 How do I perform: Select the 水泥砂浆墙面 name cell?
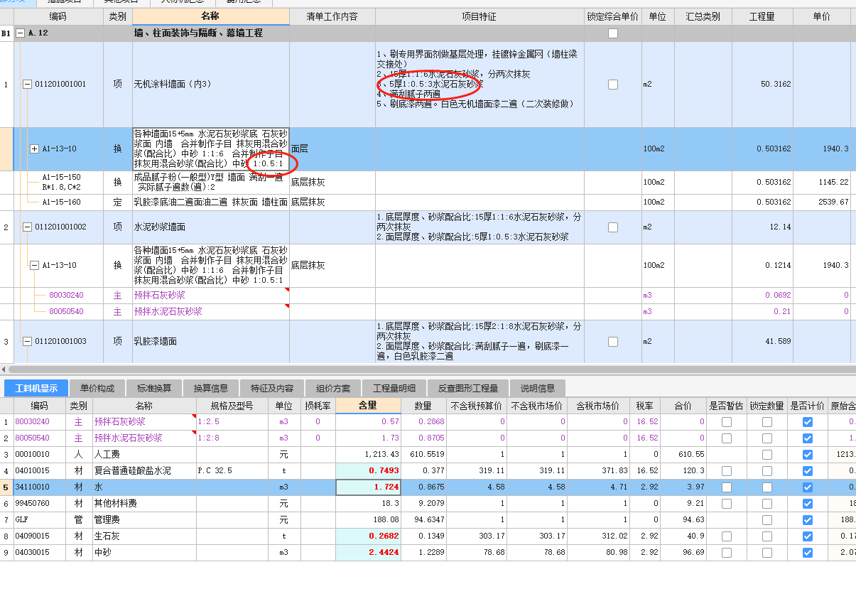click(211, 227)
